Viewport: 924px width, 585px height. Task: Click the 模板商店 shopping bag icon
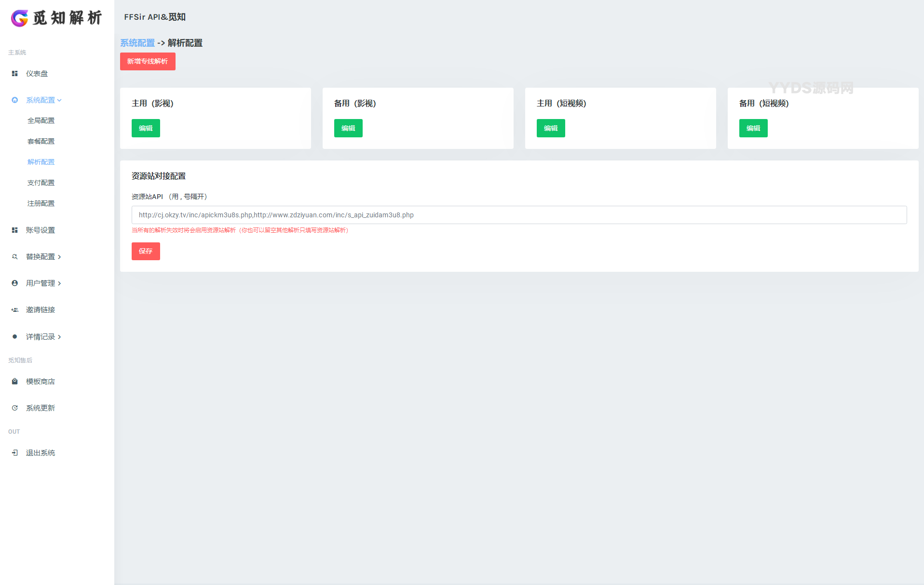point(14,382)
